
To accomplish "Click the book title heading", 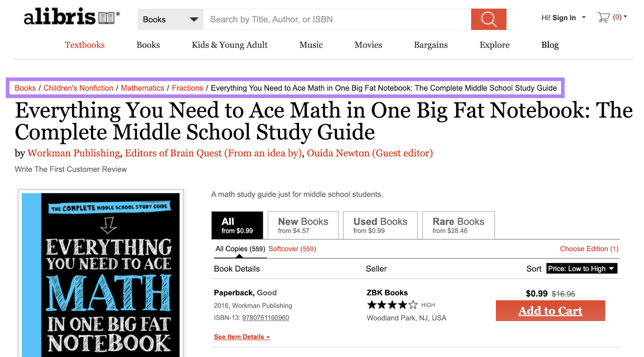I will pos(324,121).
